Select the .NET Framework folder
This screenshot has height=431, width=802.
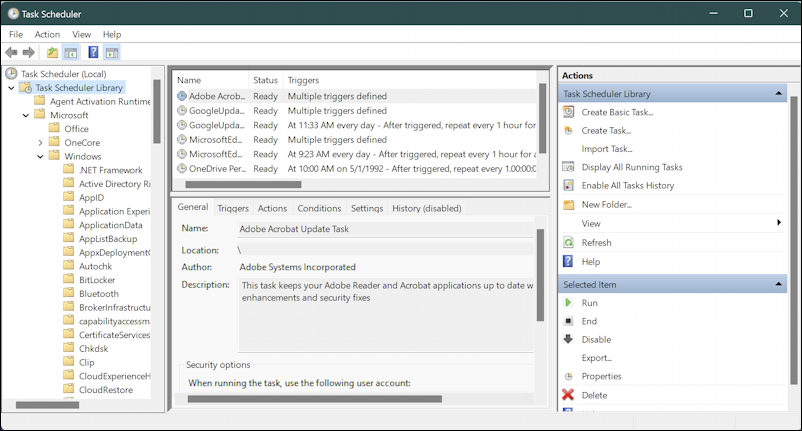tap(110, 170)
